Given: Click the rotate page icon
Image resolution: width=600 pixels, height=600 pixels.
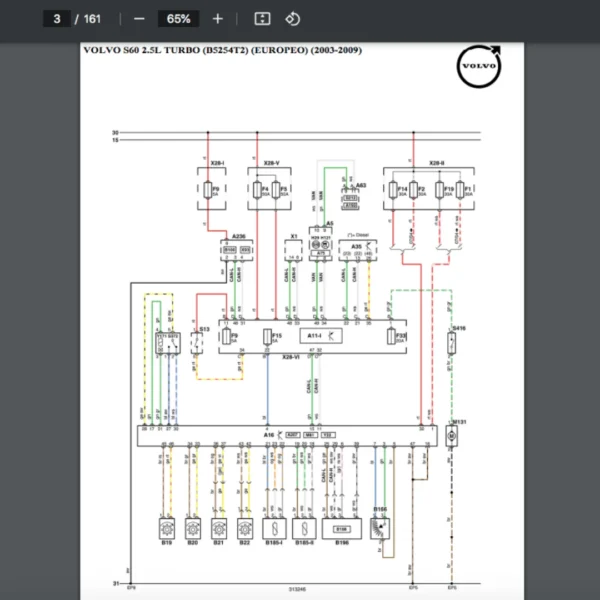Looking at the screenshot, I should tap(292, 19).
